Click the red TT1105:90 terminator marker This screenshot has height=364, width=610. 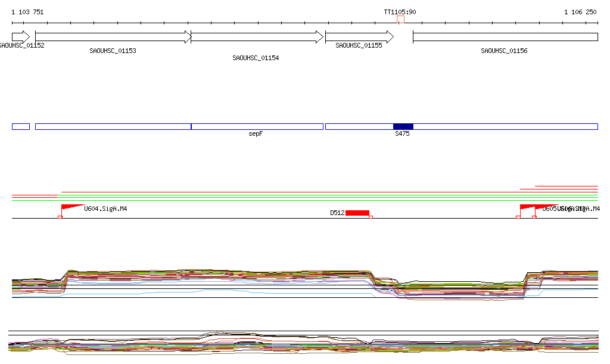pyautogui.click(x=400, y=20)
